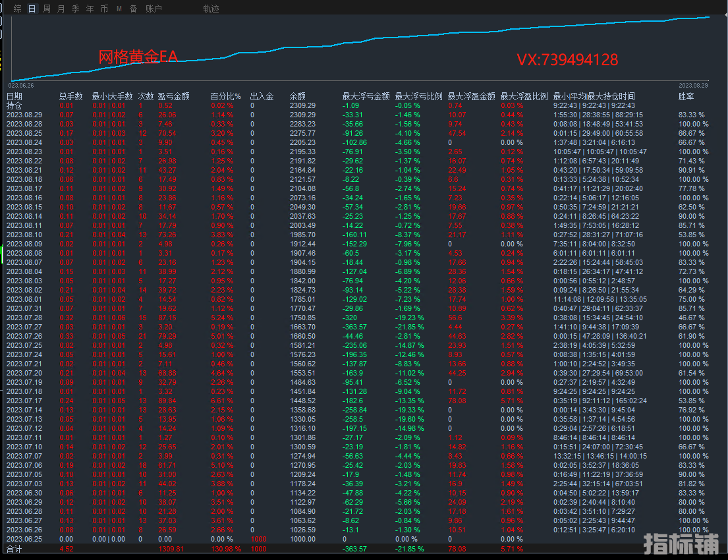Open the 备 notes tab
The width and height of the screenshot is (728, 560).
tap(133, 9)
